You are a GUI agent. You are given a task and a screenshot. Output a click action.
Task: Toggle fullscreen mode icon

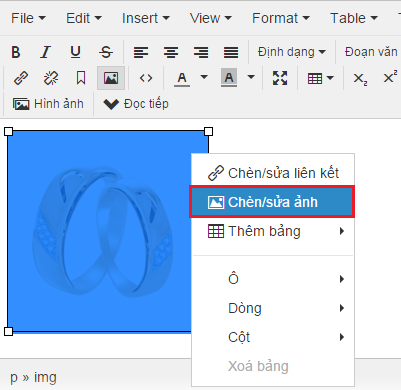pos(280,78)
